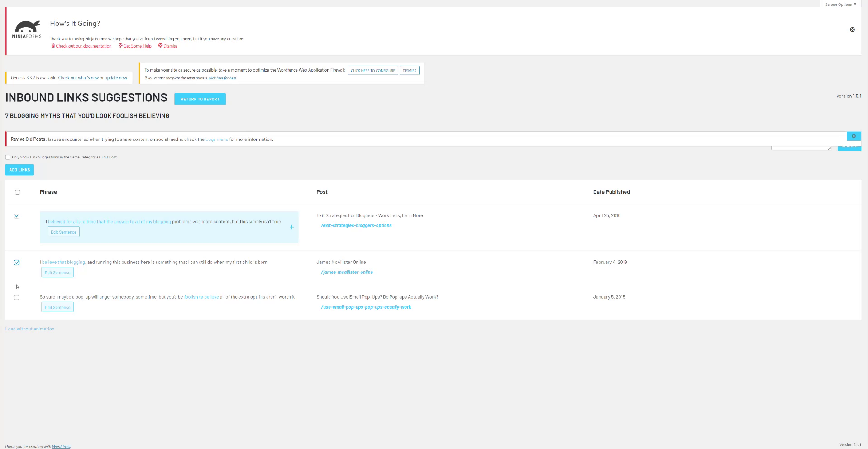The width and height of the screenshot is (868, 449).
Task: Expand the Screen Options dropdown
Action: click(x=840, y=4)
